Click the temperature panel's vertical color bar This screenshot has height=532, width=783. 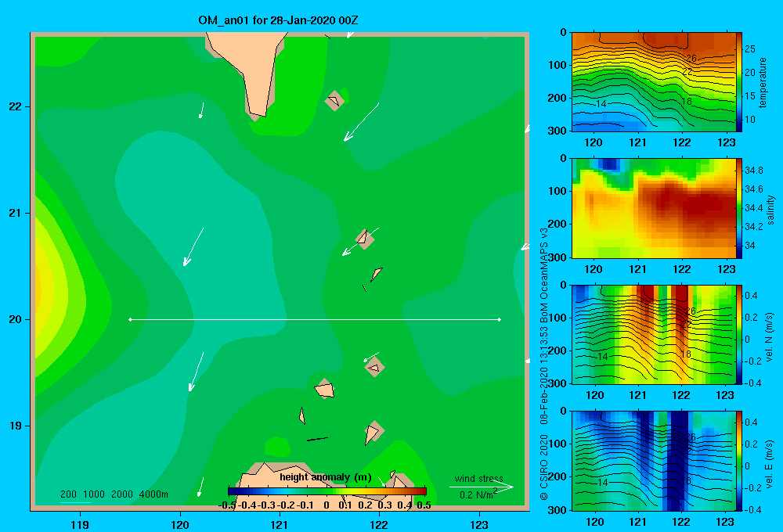tap(739, 82)
